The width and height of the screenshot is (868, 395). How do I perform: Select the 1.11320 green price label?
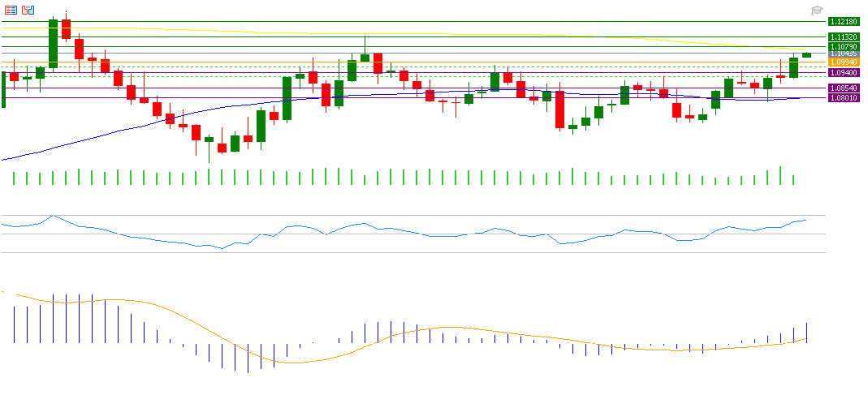[844, 36]
